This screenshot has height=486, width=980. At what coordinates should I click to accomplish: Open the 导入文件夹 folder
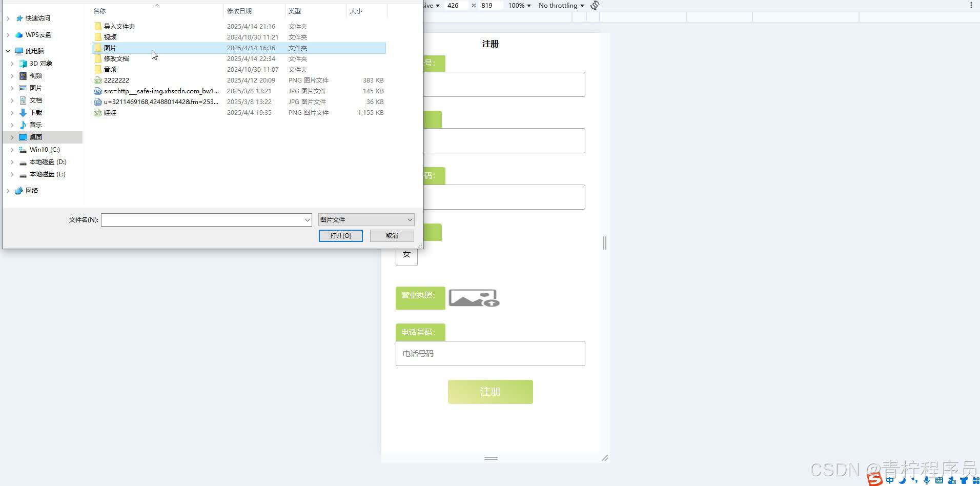click(x=119, y=27)
